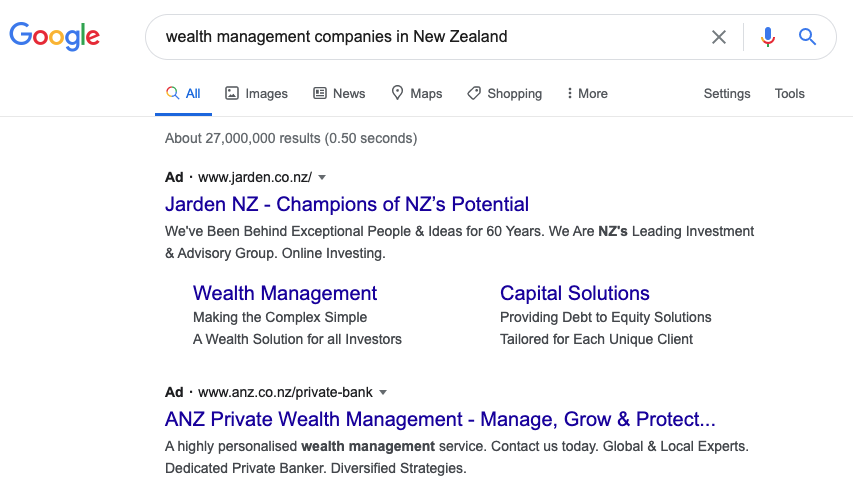Expand the arrow beside www.anz.co.nz/private-bank
This screenshot has width=853, height=483.
coord(383,393)
